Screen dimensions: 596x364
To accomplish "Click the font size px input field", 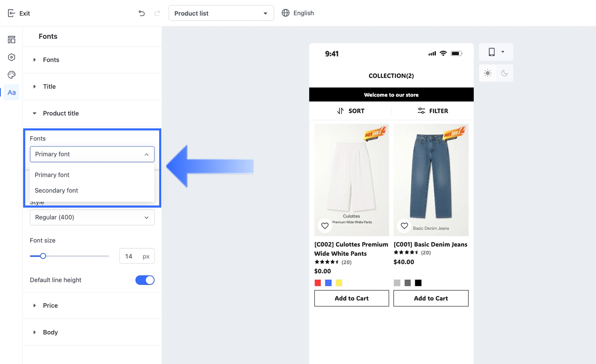I will pos(130,256).
